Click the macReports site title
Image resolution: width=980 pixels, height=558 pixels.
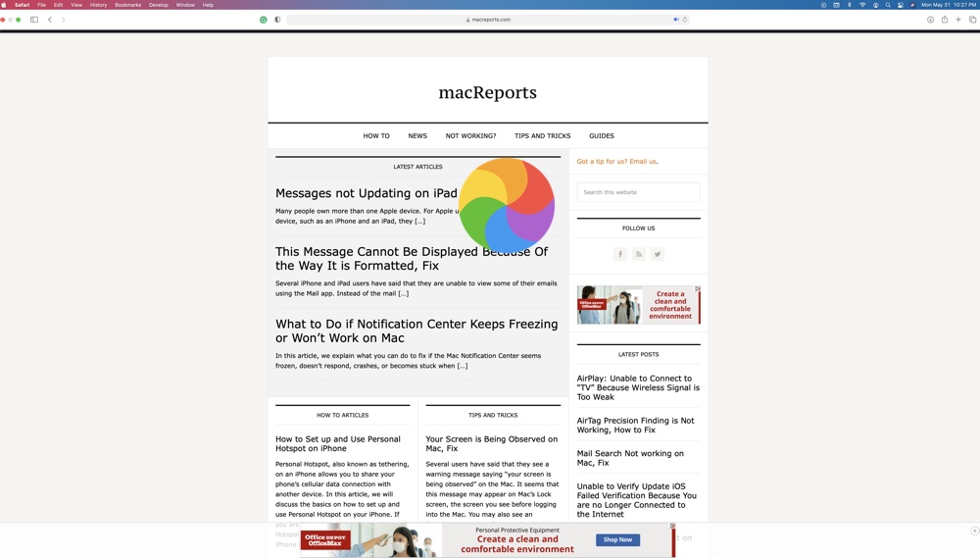[x=487, y=92]
